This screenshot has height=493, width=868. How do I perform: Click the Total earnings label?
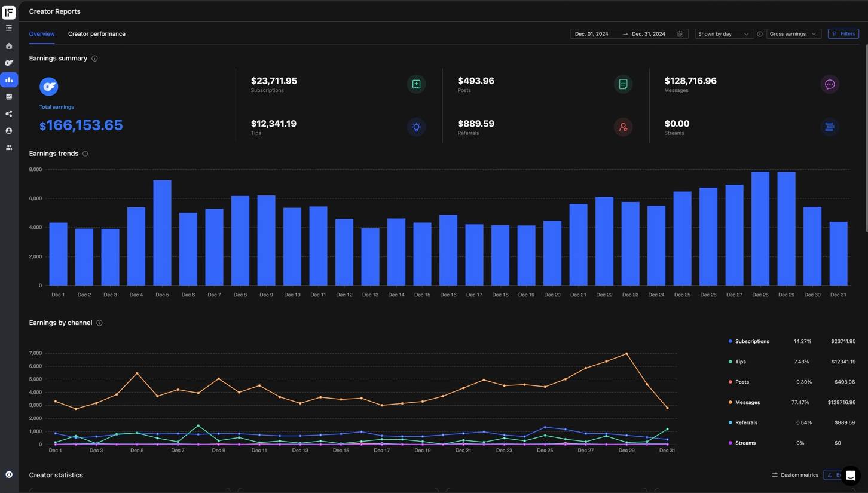tap(57, 107)
